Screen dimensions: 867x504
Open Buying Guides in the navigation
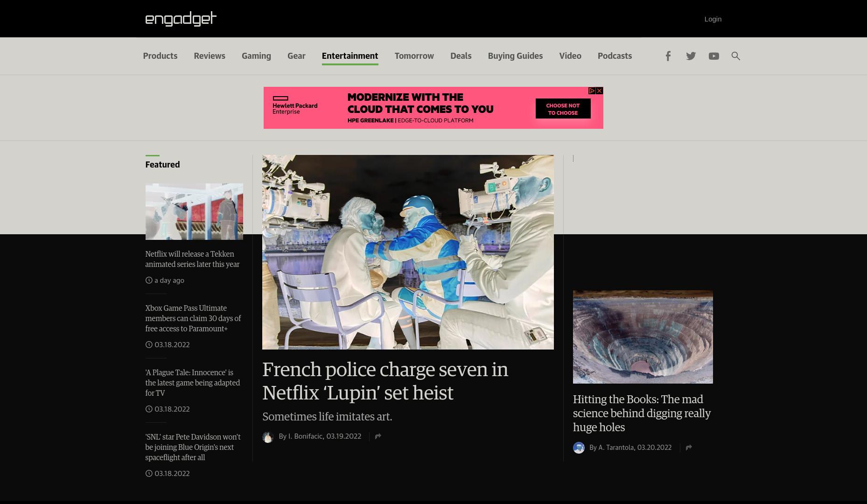point(515,56)
